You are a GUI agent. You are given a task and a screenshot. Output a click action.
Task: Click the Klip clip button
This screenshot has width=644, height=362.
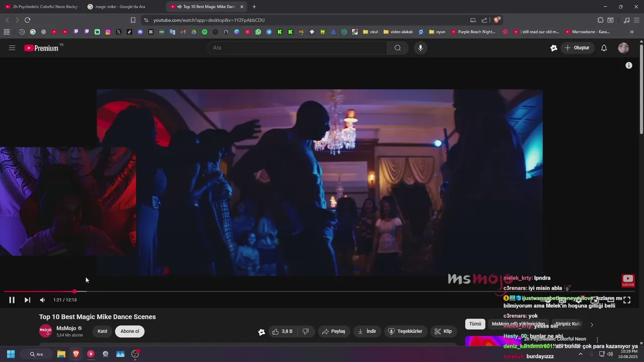point(443,331)
